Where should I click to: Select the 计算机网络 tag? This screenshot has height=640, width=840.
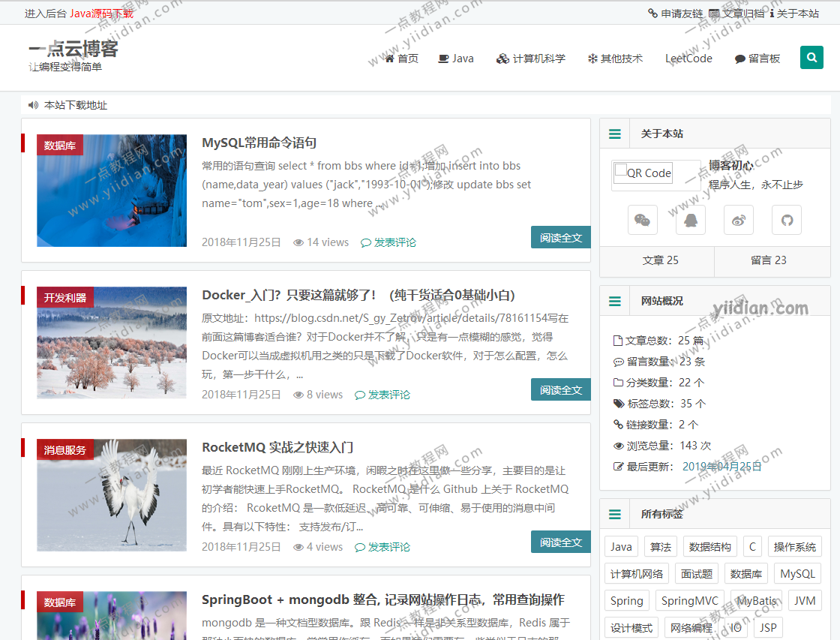pyautogui.click(x=637, y=574)
